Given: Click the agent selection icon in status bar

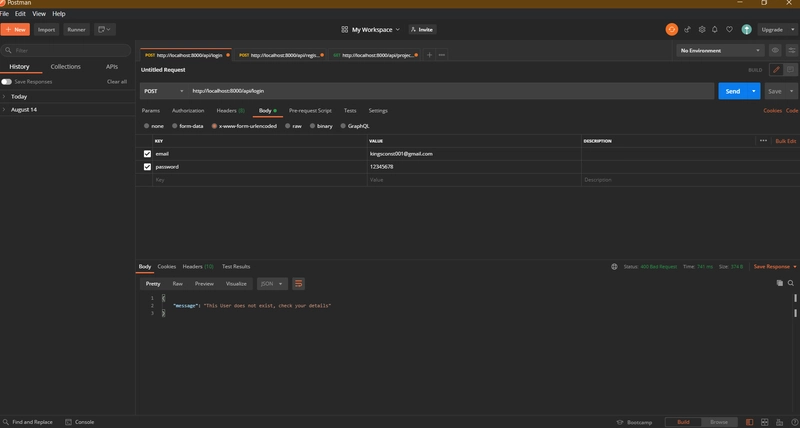Looking at the screenshot, I should (780, 422).
